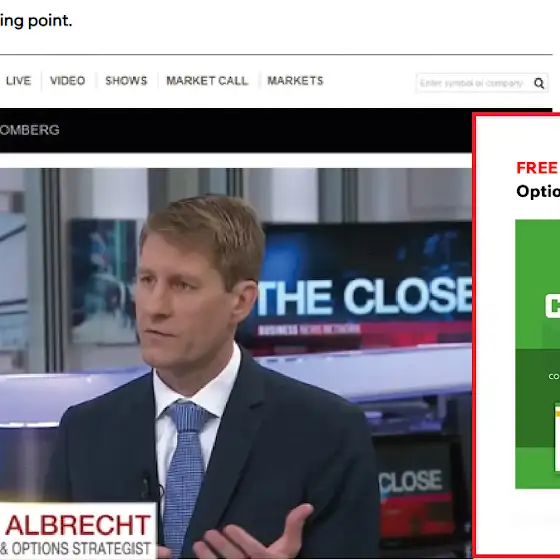The height and width of the screenshot is (560, 560).
Task: Select MARKET CALL in the navigation bar
Action: [x=207, y=81]
